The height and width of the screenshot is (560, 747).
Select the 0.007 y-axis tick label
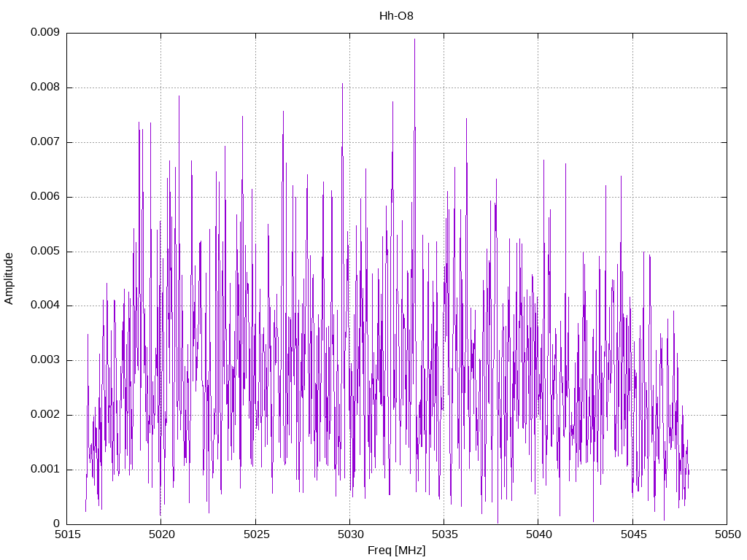point(45,142)
